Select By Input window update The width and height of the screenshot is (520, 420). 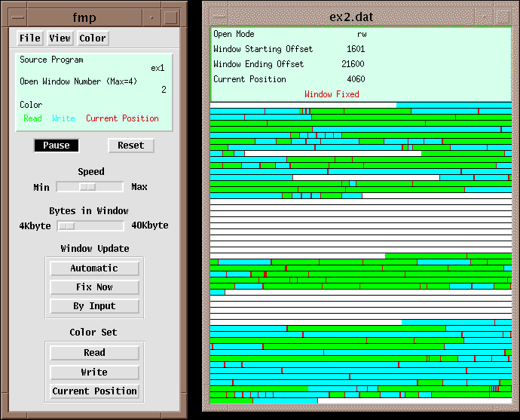pos(94,306)
